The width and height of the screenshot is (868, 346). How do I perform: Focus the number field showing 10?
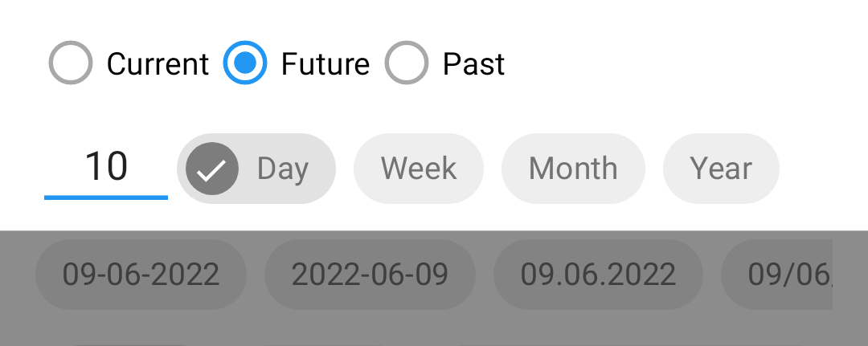[x=106, y=168]
